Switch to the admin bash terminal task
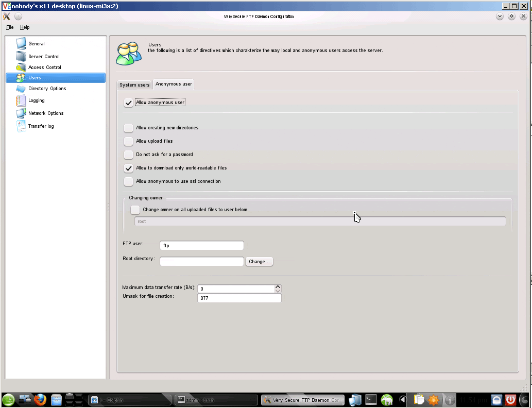 pos(216,400)
